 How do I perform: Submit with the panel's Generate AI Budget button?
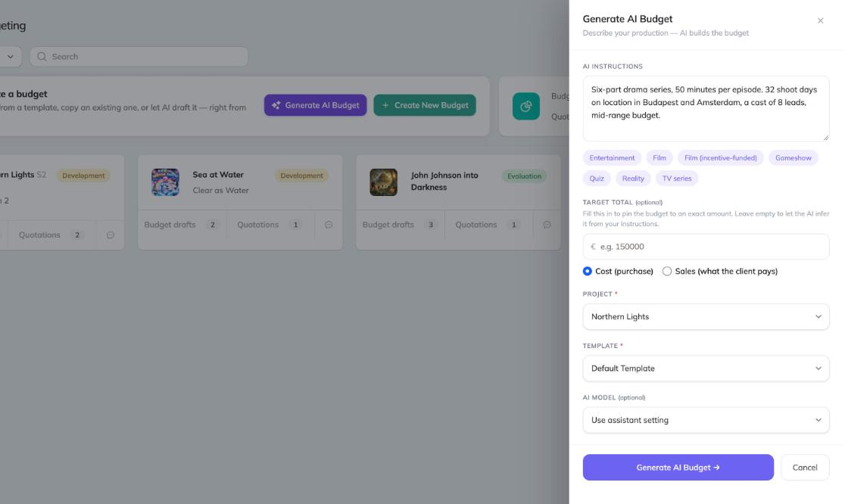click(678, 467)
